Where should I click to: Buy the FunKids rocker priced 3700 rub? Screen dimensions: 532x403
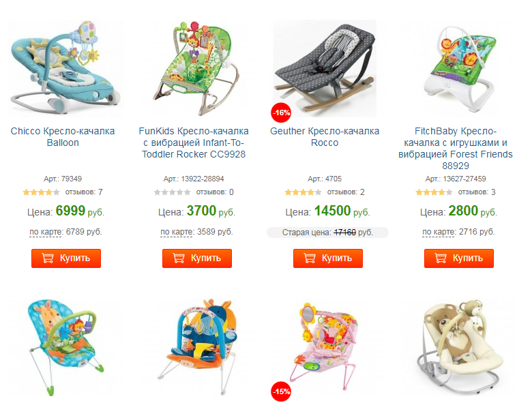click(x=197, y=258)
